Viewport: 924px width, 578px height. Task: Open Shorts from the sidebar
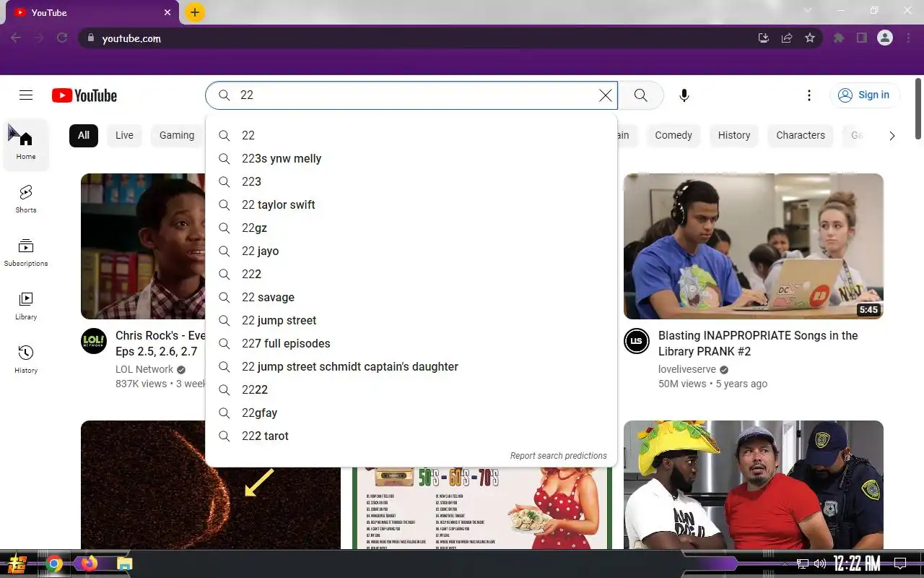(26, 199)
